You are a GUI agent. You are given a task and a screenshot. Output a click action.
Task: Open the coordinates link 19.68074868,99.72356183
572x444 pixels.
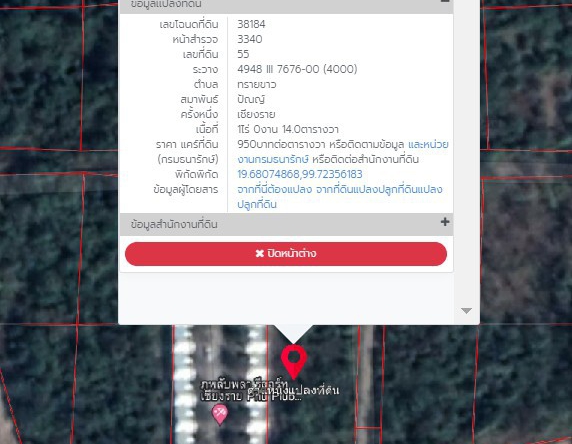pyautogui.click(x=300, y=174)
